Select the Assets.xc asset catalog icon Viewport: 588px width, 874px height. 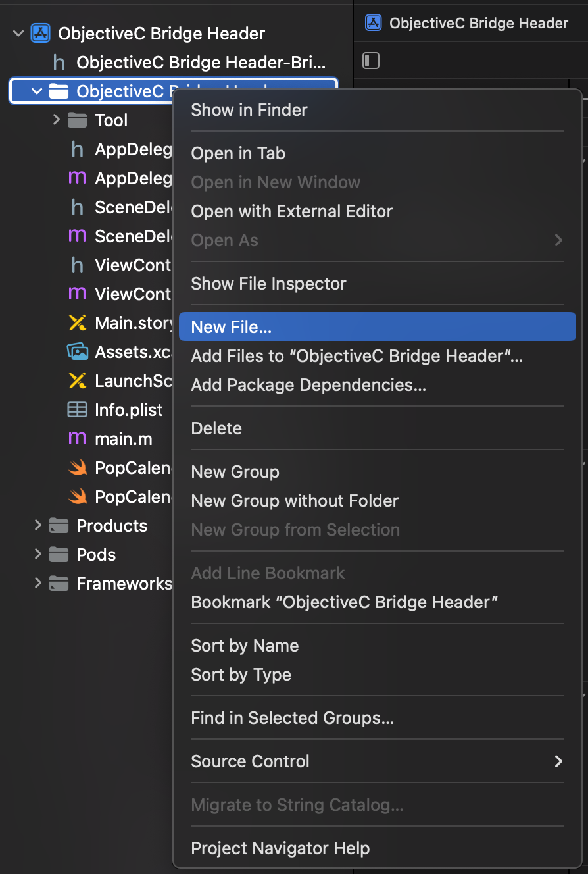coord(78,352)
